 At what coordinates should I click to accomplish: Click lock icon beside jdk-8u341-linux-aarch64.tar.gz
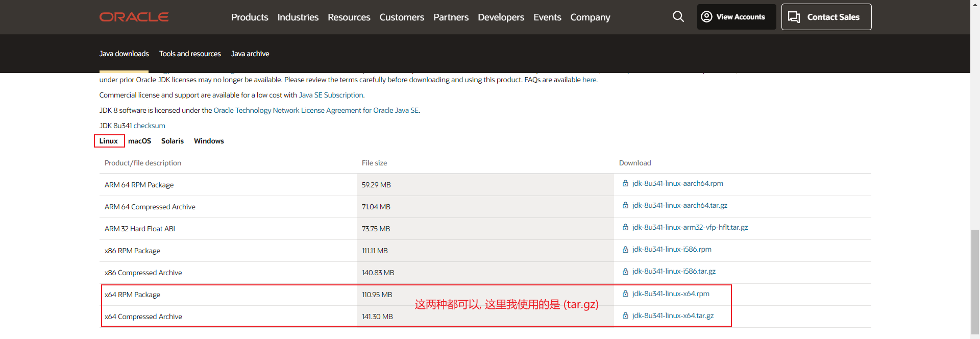[625, 205]
